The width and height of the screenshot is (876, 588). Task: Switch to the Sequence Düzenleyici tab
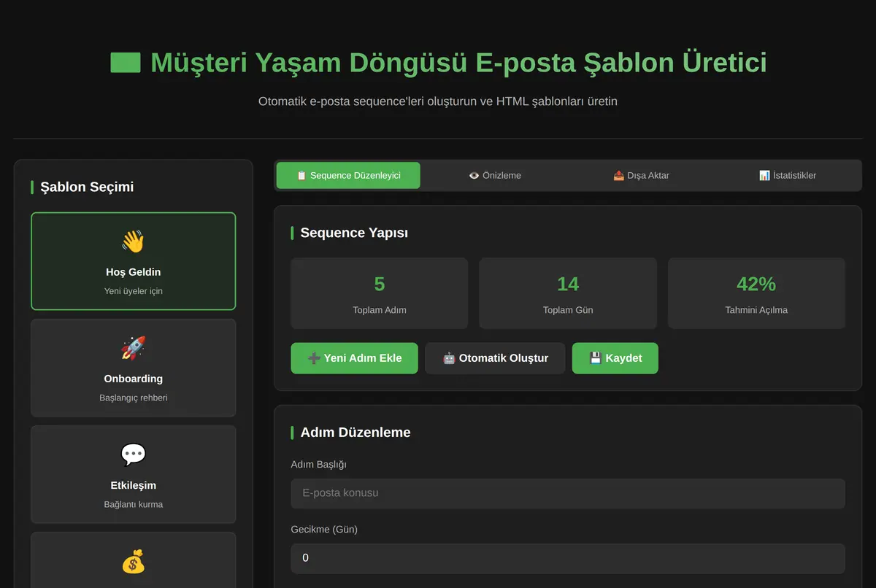click(x=348, y=175)
